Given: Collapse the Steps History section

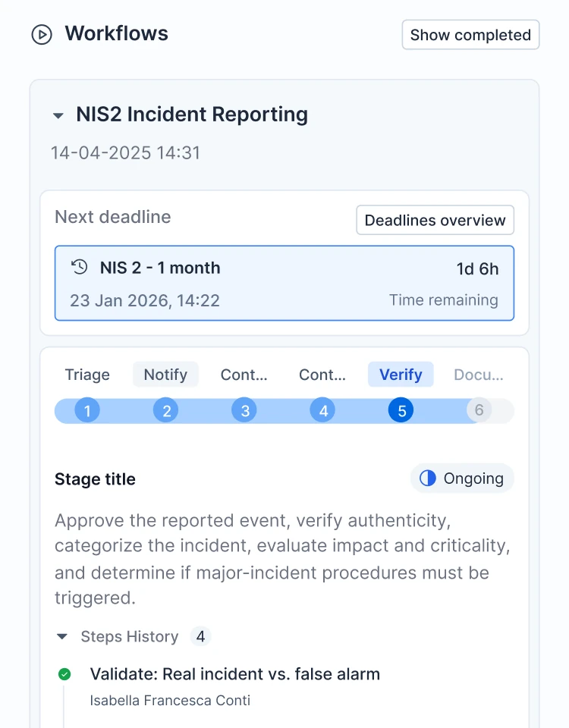Looking at the screenshot, I should [61, 636].
